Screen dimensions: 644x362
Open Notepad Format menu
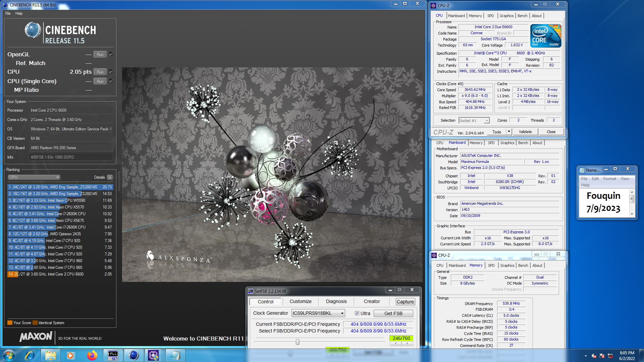pos(609,179)
